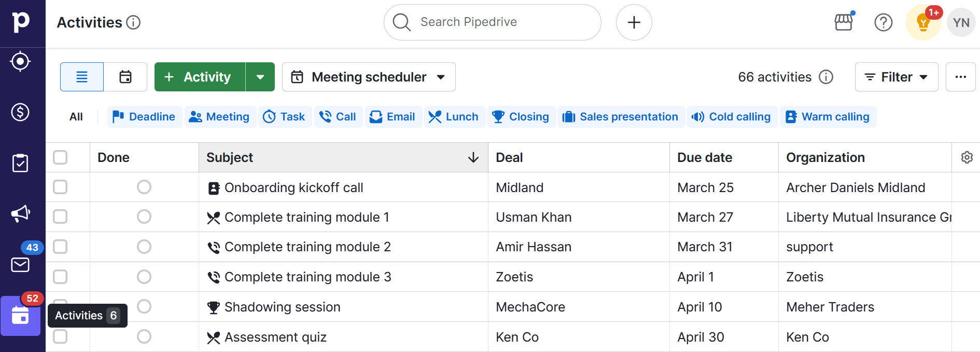Image resolution: width=980 pixels, height=352 pixels.
Task: Click the quick add plus button
Action: (x=634, y=22)
